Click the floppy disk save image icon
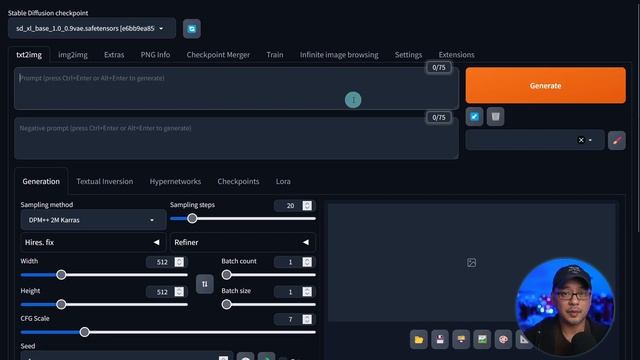The image size is (640, 360). tap(440, 340)
